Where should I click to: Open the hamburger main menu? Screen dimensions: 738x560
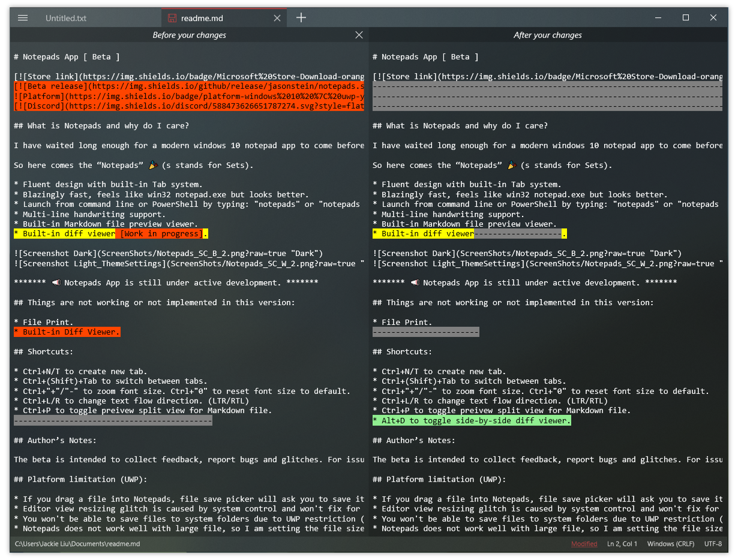tap(23, 18)
